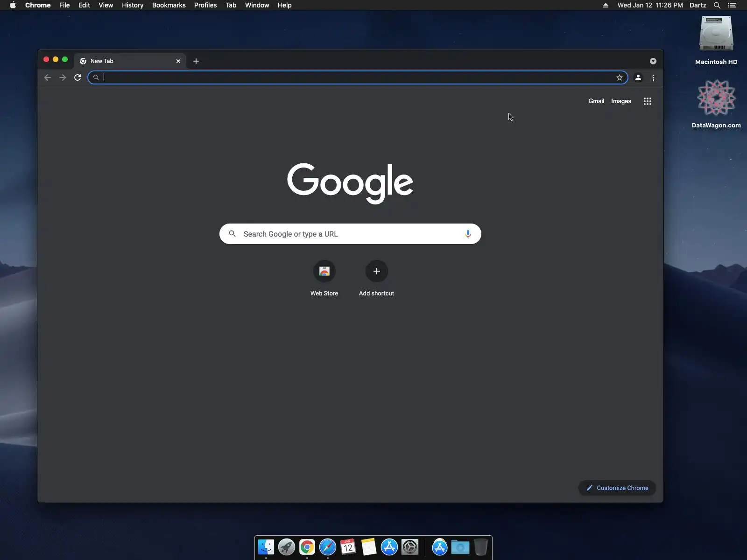This screenshot has width=747, height=560.
Task: Open the Bookmarks menu
Action: 169,5
